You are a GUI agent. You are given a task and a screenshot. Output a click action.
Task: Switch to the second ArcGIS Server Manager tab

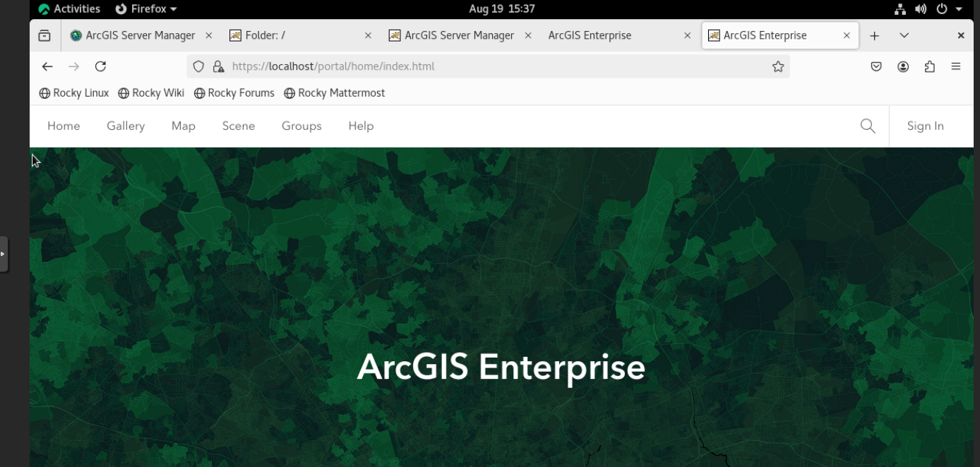pos(459,35)
